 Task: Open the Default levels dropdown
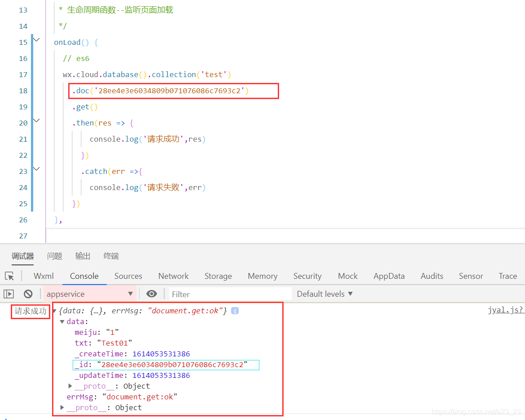click(x=324, y=294)
